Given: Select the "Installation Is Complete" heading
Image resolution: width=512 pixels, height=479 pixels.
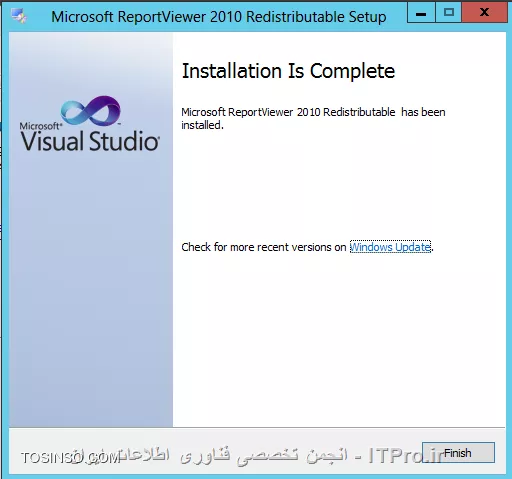Looking at the screenshot, I should [x=288, y=71].
